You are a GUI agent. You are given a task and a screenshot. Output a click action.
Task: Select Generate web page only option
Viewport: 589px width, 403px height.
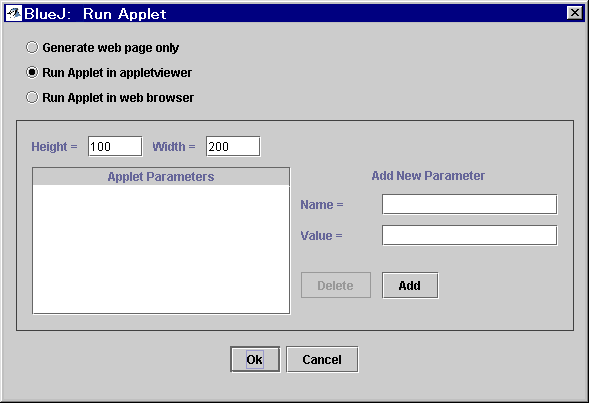click(x=32, y=47)
